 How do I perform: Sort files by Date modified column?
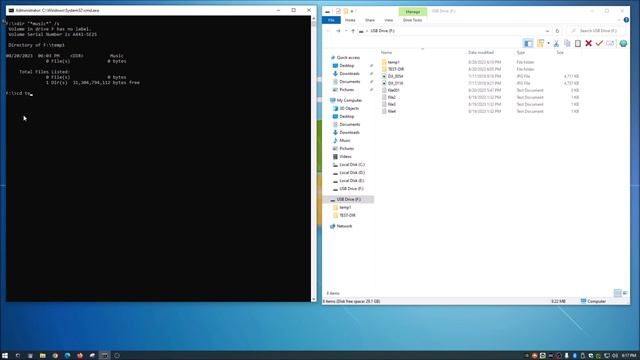point(481,53)
